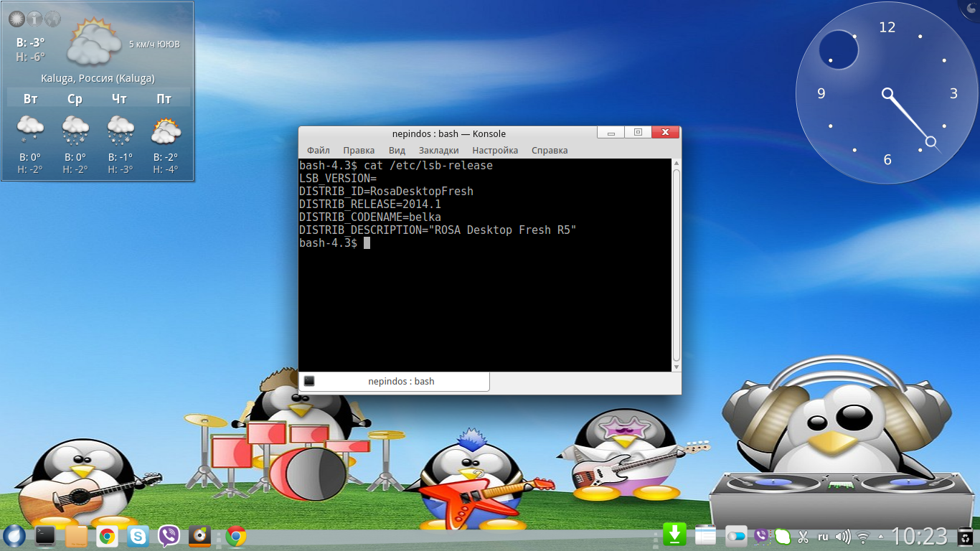Image resolution: width=980 pixels, height=551 pixels.
Task: Toggle the blue switch widget in the panel
Action: coord(736,536)
